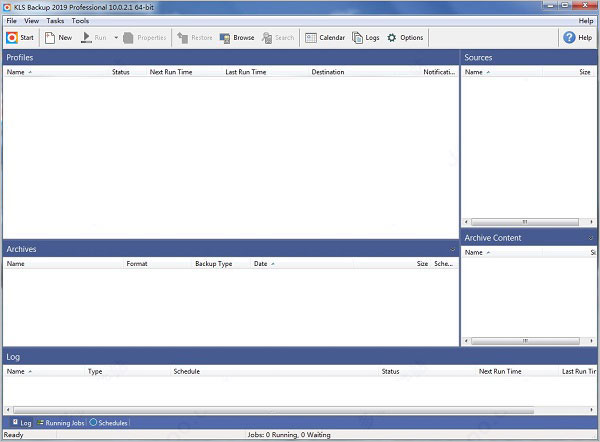Collapse the Archives panel chevron
The height and width of the screenshot is (442, 600).
click(x=453, y=250)
